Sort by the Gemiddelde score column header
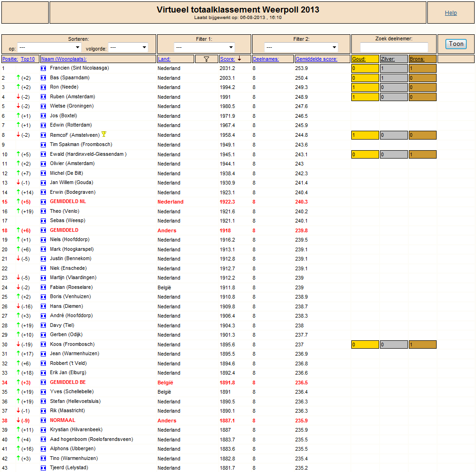Viewport: 476px width, 472px height. tap(316, 59)
